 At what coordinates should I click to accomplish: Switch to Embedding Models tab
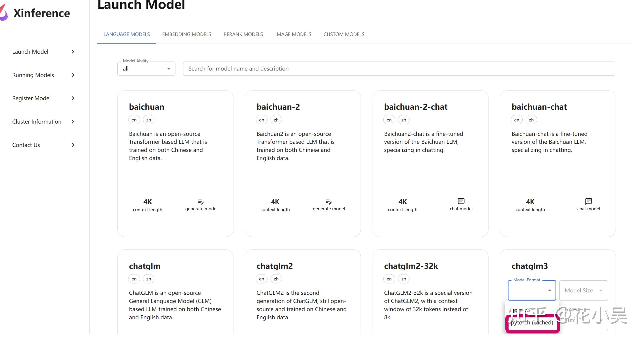pyautogui.click(x=186, y=34)
